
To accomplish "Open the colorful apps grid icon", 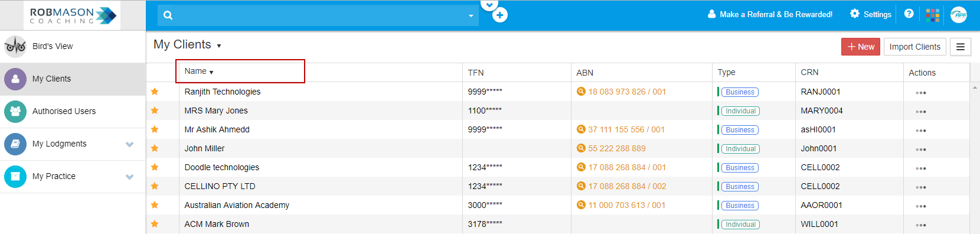I will (933, 15).
